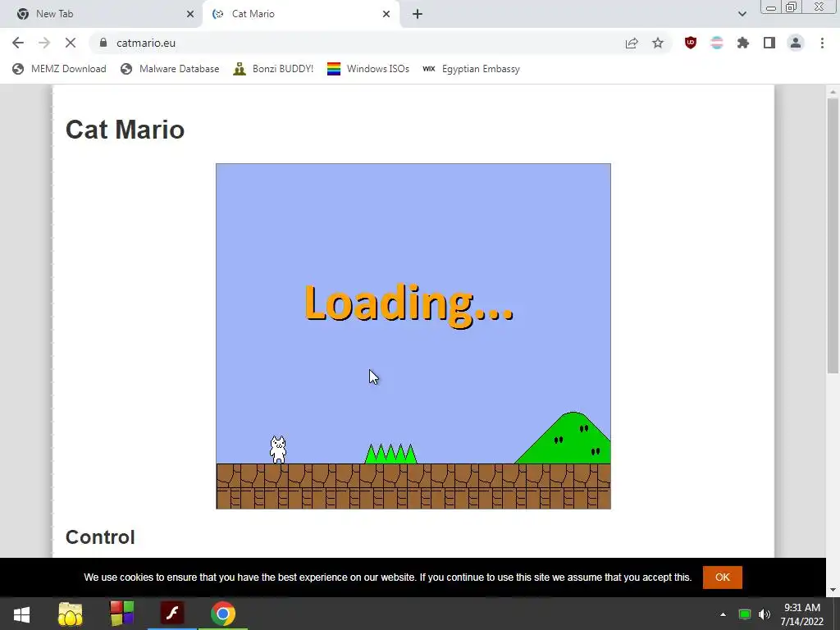840x630 pixels.
Task: Accept cookies with OK button
Action: (722, 577)
